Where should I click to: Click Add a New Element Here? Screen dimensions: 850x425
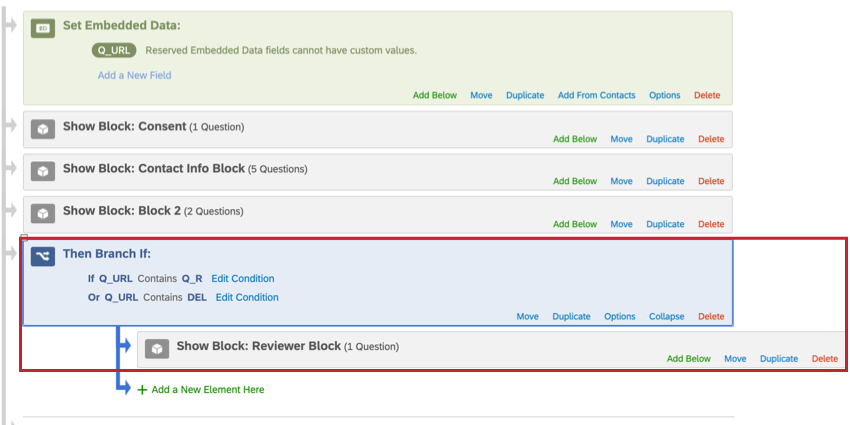207,390
